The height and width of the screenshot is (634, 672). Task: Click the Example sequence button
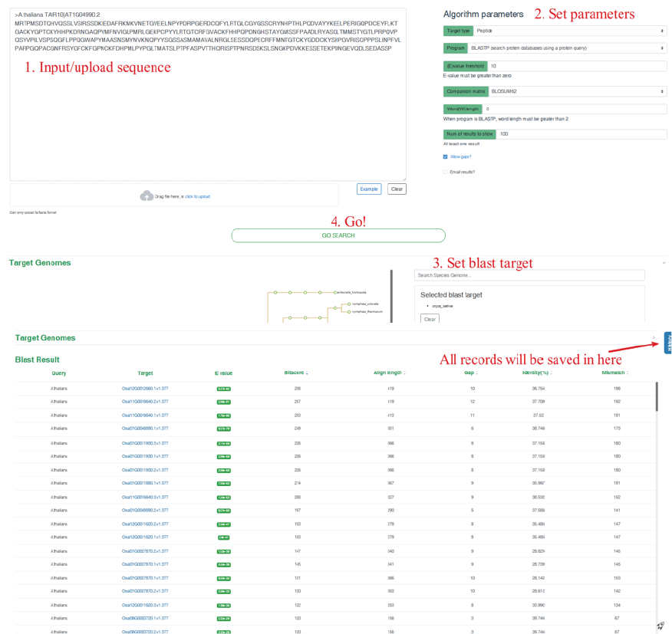click(x=369, y=189)
